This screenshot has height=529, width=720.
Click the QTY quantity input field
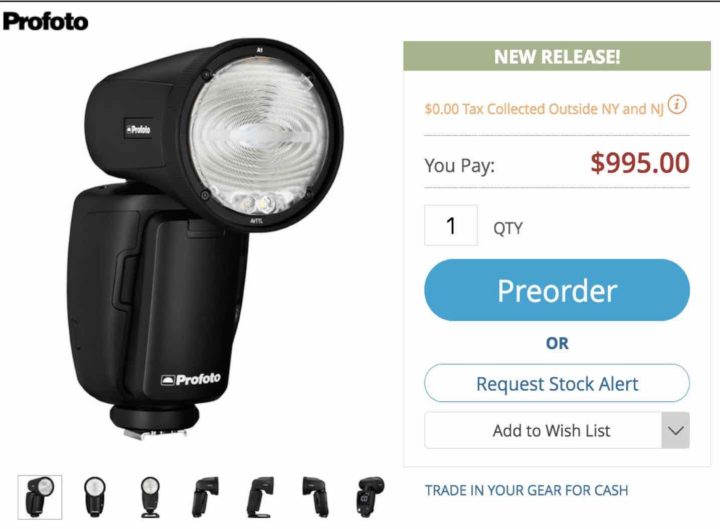(451, 225)
